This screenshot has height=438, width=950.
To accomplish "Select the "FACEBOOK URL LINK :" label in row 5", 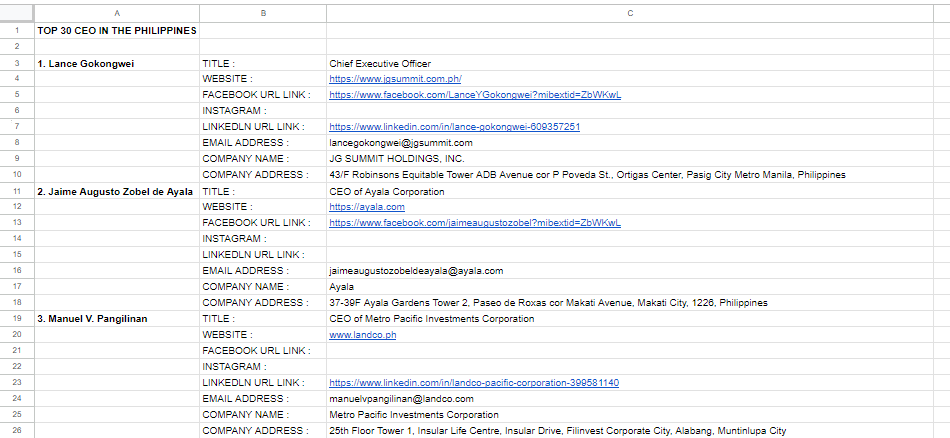I will pyautogui.click(x=263, y=95).
